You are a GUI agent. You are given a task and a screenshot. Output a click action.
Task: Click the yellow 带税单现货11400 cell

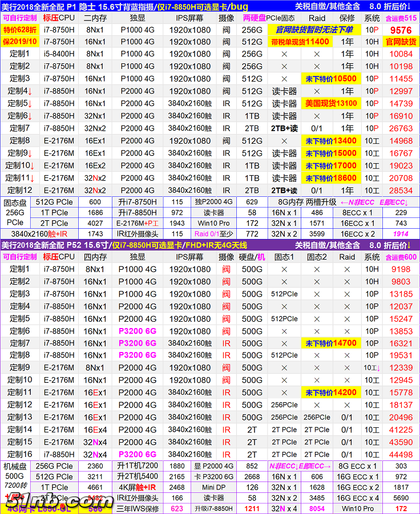(300, 42)
